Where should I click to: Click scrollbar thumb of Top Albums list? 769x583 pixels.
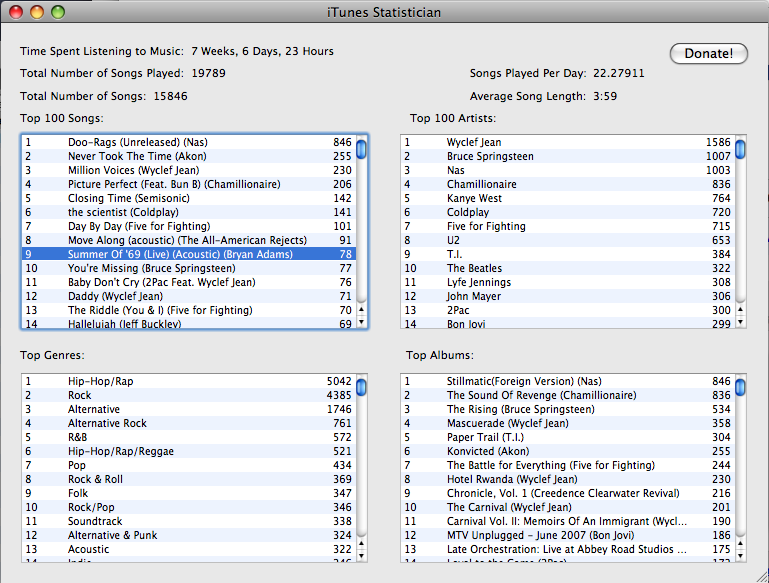tap(741, 387)
